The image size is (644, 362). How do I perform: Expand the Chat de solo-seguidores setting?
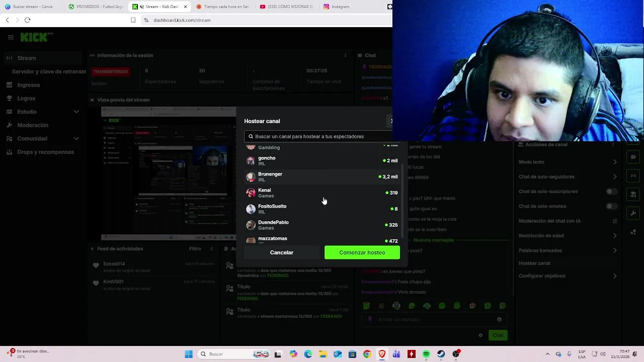coord(614,176)
